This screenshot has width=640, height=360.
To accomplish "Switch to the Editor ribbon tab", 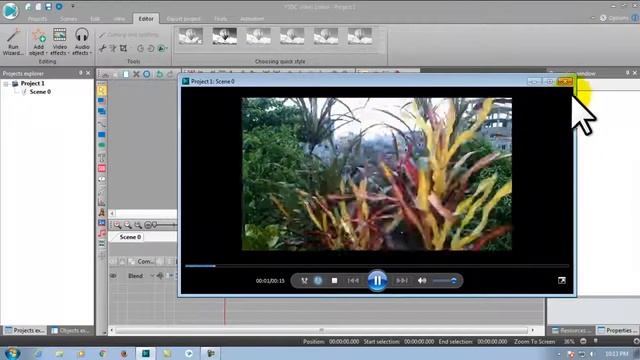I will pos(146,18).
